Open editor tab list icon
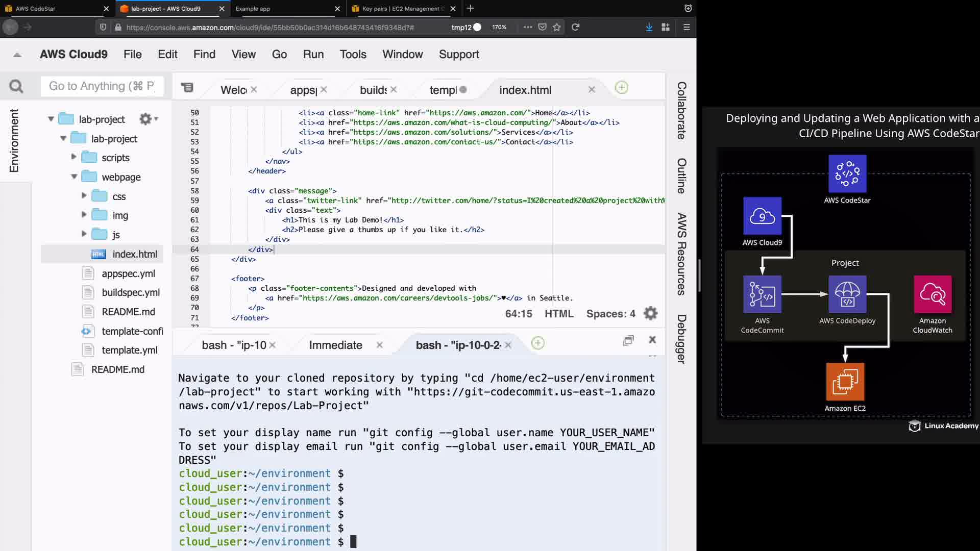 click(187, 88)
